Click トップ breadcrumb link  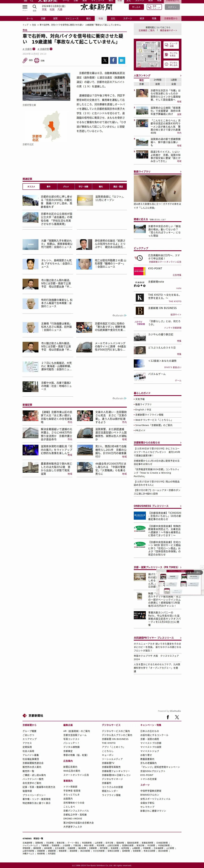tap(25, 25)
